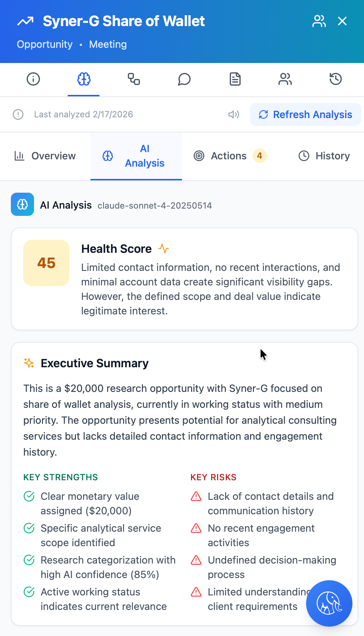The height and width of the screenshot is (636, 364).
Task: Close the Syner-G Share of Wallet panel
Action: pyautogui.click(x=342, y=21)
